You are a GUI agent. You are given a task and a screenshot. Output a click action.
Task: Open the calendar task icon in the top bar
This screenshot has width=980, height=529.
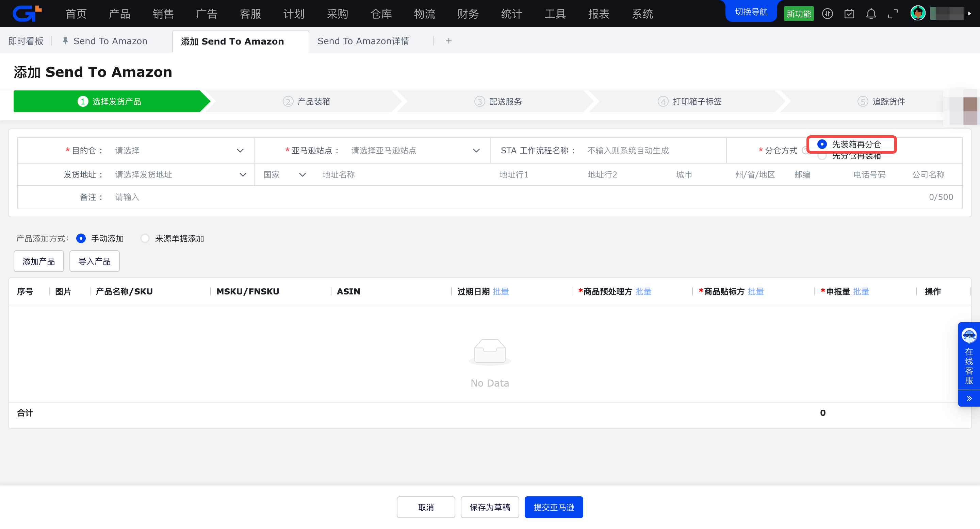pyautogui.click(x=849, y=14)
